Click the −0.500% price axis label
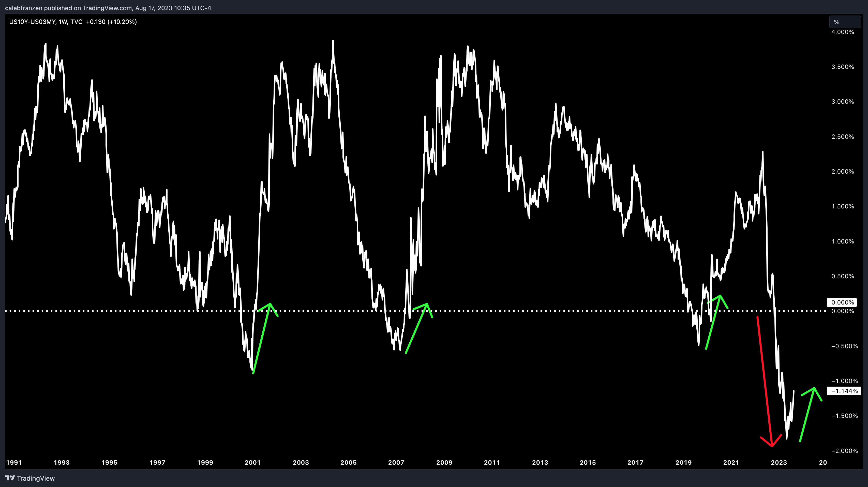The height and width of the screenshot is (487, 868). (844, 346)
